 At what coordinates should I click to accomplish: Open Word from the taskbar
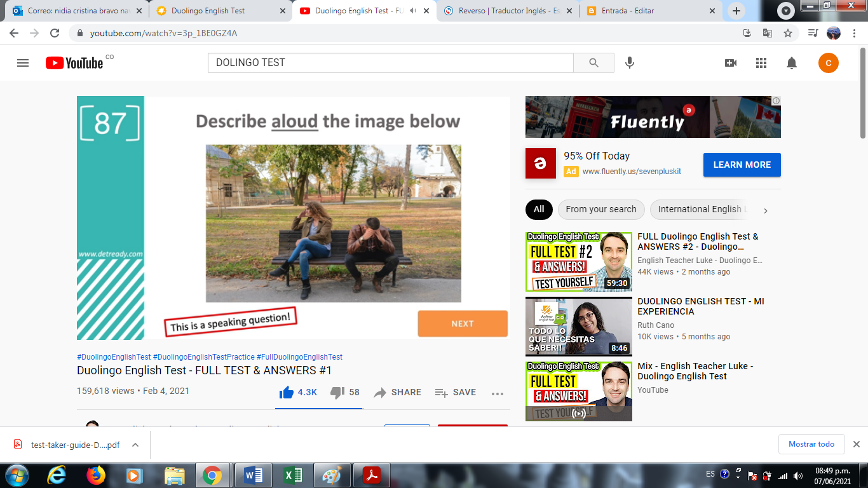tap(253, 475)
